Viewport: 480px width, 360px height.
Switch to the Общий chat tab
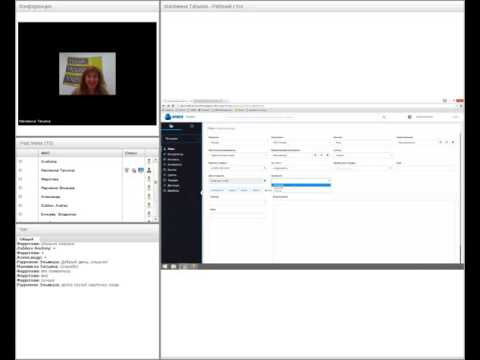pyautogui.click(x=26, y=239)
